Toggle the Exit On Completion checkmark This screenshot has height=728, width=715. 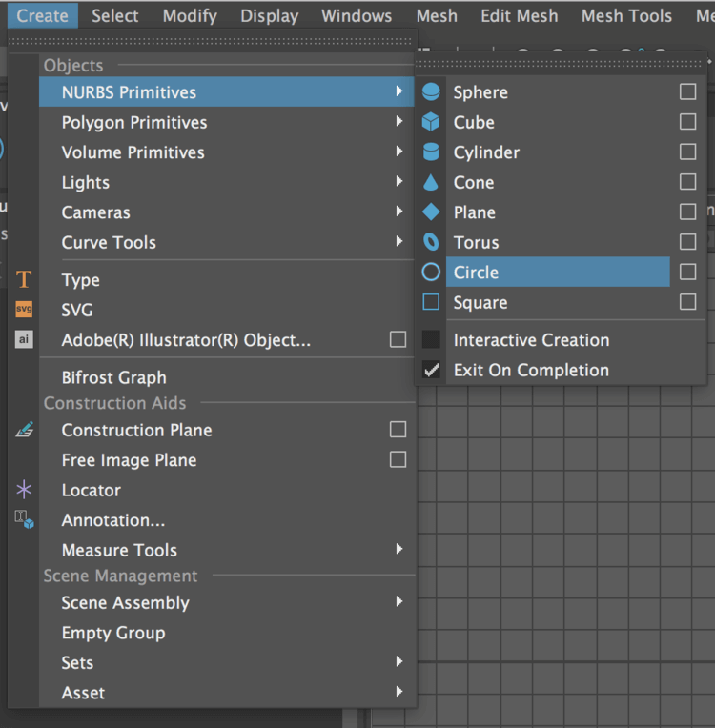pyautogui.click(x=432, y=370)
